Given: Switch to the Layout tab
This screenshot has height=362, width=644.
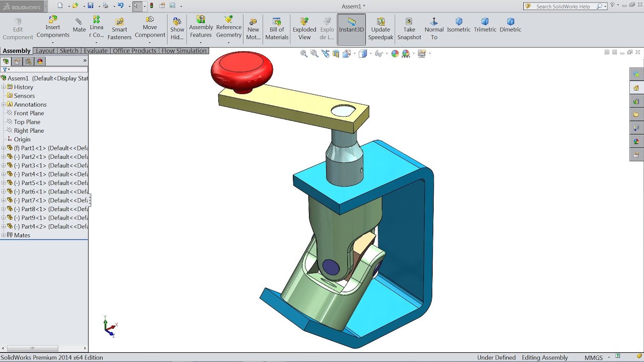Looking at the screenshot, I should coord(45,51).
